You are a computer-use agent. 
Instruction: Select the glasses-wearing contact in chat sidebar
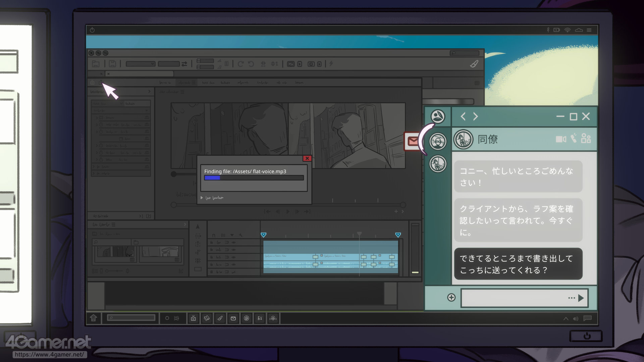click(x=438, y=141)
